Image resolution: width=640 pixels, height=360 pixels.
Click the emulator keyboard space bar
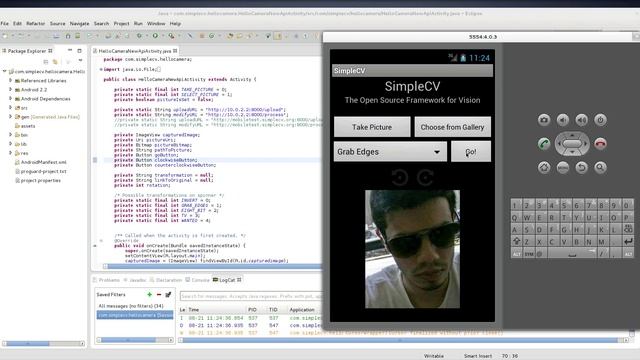[573, 254]
